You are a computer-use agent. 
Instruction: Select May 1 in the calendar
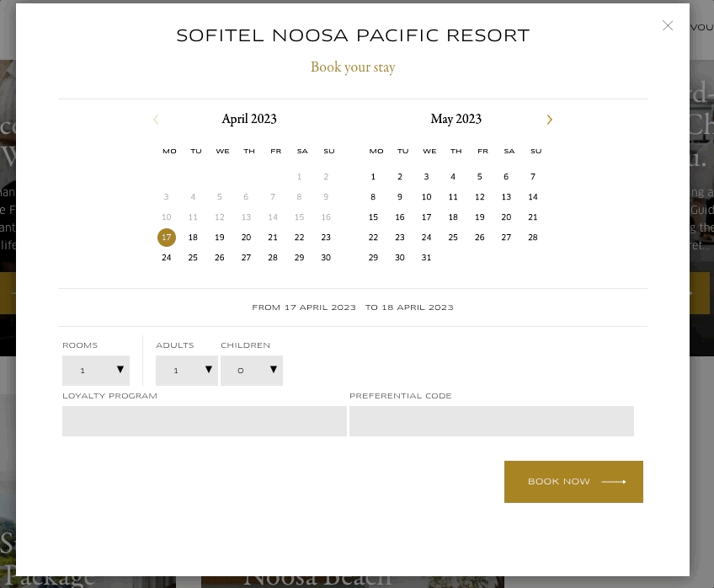point(373,177)
